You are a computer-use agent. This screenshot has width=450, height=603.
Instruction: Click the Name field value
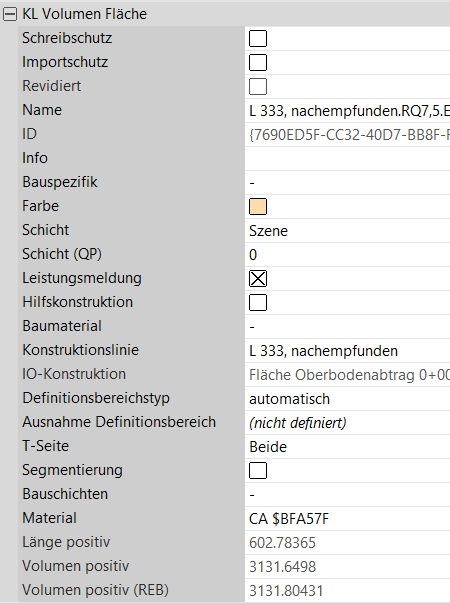(x=348, y=110)
